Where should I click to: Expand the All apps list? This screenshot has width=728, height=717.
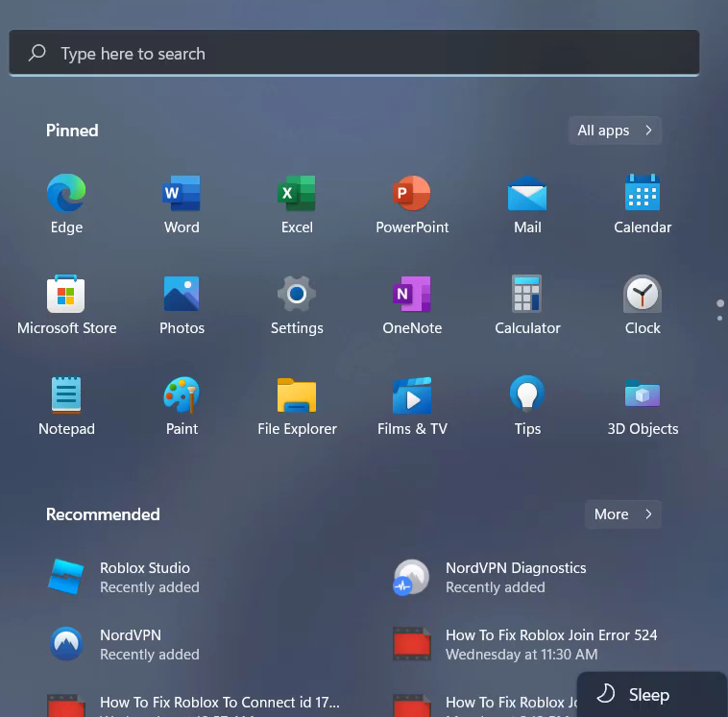(615, 131)
